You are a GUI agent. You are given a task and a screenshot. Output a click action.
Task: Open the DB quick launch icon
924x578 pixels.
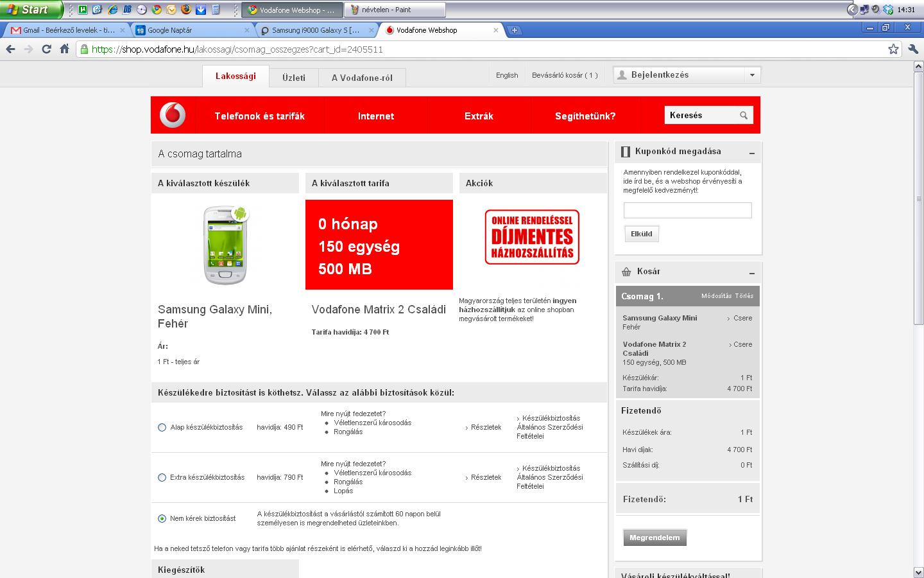pyautogui.click(x=127, y=10)
